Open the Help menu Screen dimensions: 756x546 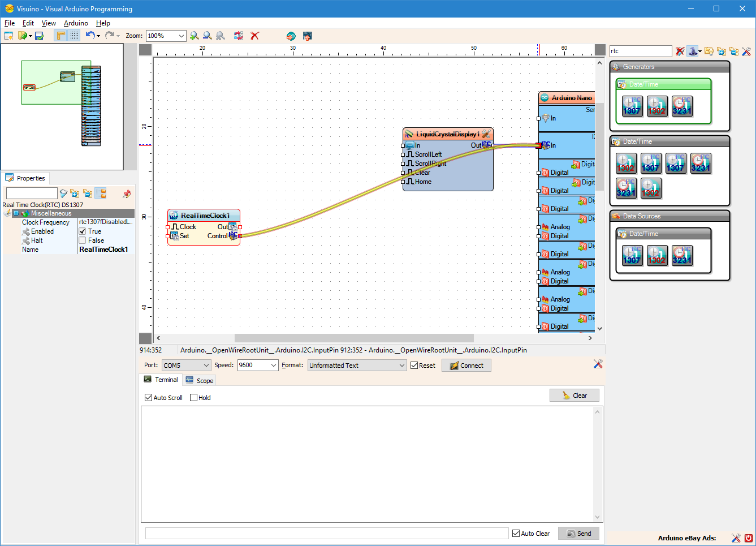tap(103, 23)
